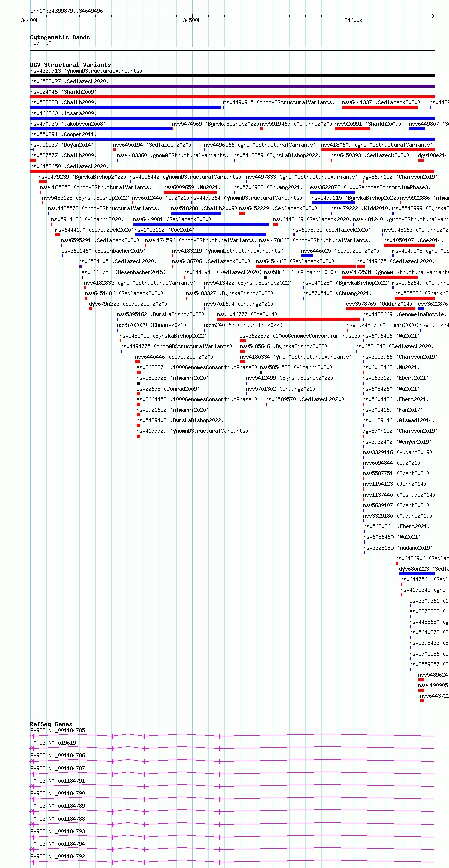This screenshot has width=449, height=868.
Task: Open variant nsv6454468 (Sedlazeck2020) label
Action: (x=295, y=261)
